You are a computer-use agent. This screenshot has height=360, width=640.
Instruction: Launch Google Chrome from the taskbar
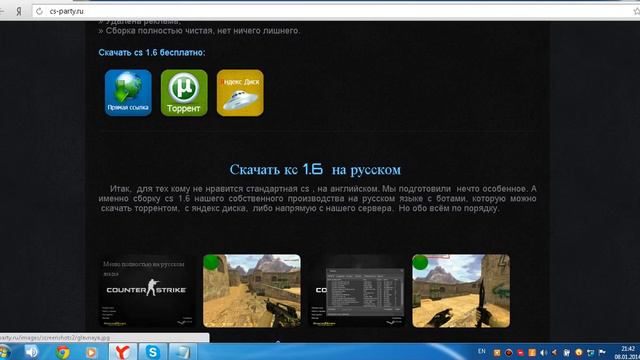(62, 352)
